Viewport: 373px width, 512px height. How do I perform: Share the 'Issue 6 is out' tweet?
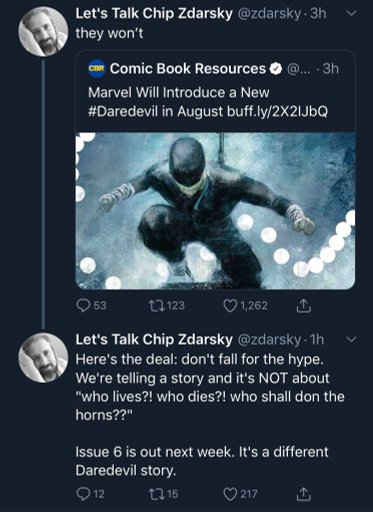pyautogui.click(x=304, y=494)
